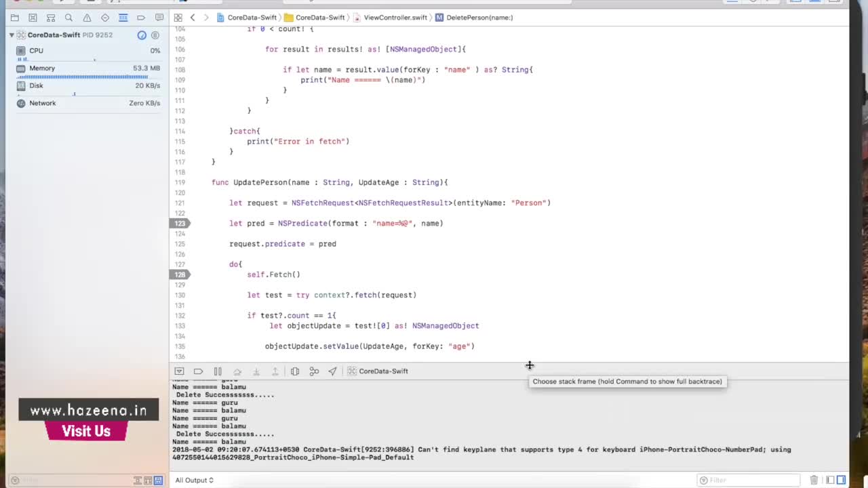Open the Report navigator speech-bubble icon
The image size is (868, 488).
159,18
